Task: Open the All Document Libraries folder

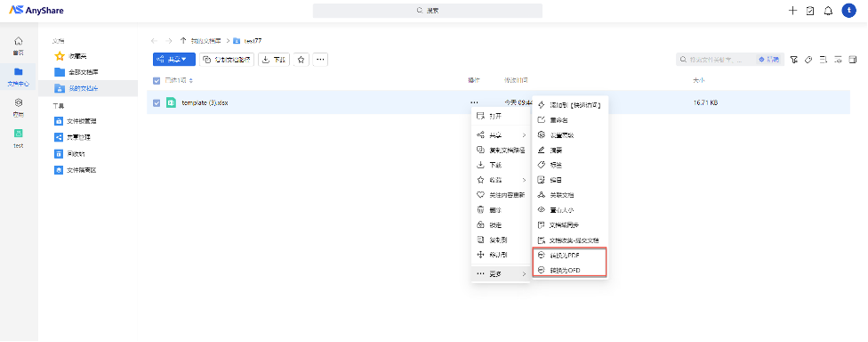Action: (76, 72)
